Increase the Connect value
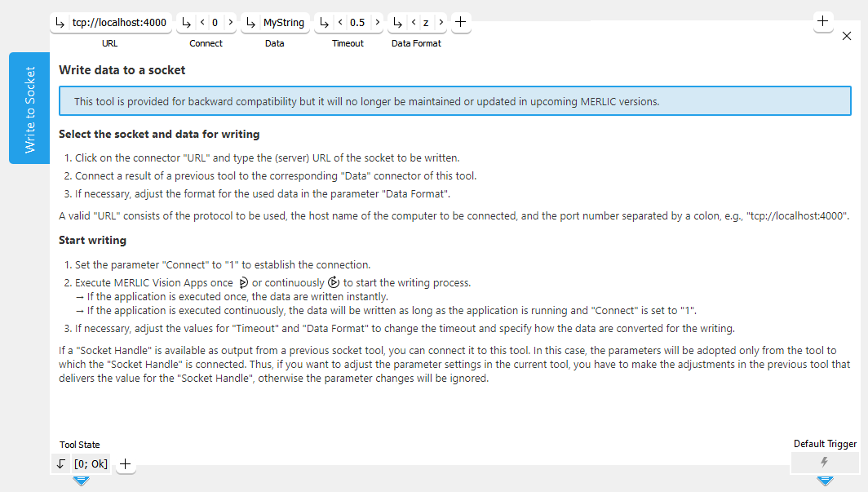This screenshot has width=868, height=492. click(x=229, y=23)
